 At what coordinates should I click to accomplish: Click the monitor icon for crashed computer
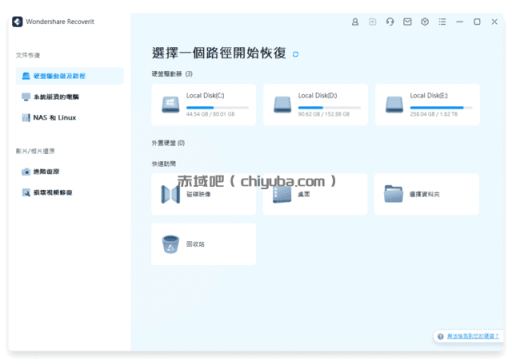click(26, 97)
